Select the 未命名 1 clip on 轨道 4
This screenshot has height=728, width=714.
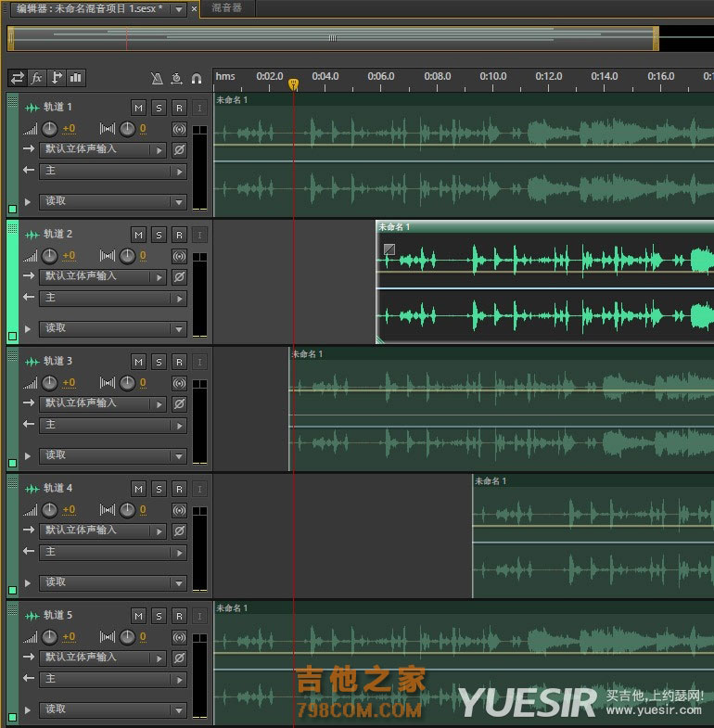pyautogui.click(x=593, y=537)
